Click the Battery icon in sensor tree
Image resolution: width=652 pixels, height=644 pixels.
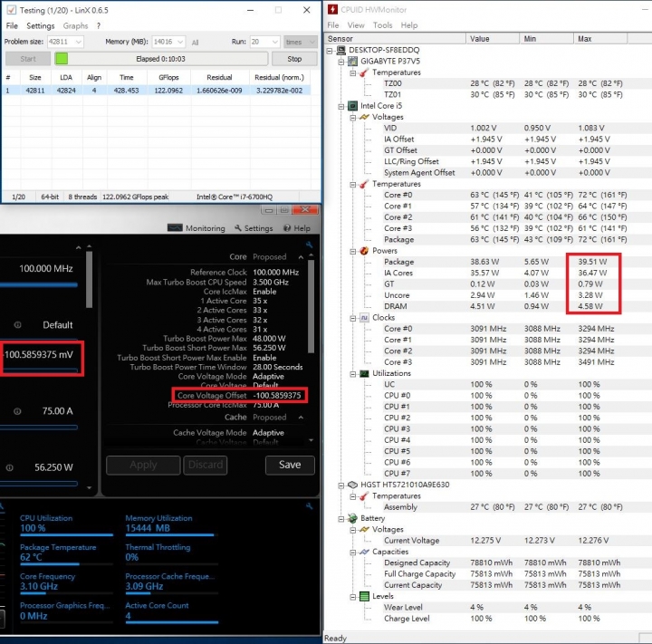352,518
